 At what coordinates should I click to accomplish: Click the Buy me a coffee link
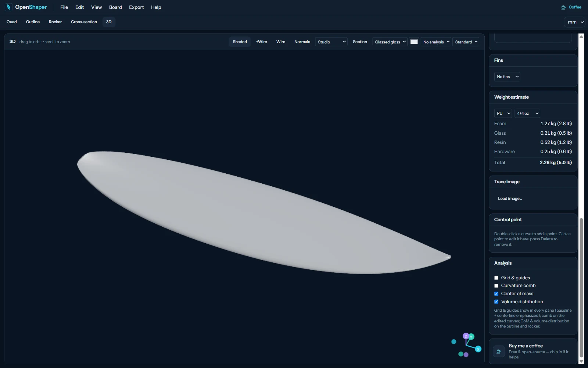coord(533,351)
